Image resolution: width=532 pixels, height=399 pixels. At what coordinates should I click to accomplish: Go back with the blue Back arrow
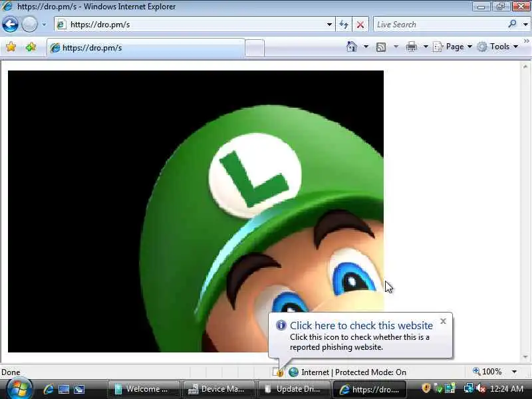coord(10,25)
